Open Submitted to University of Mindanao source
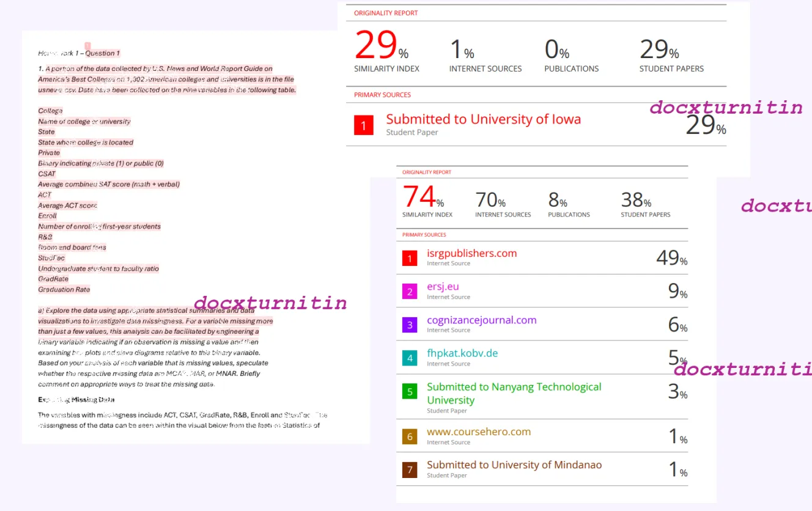Viewport: 812px width, 511px height. click(514, 465)
